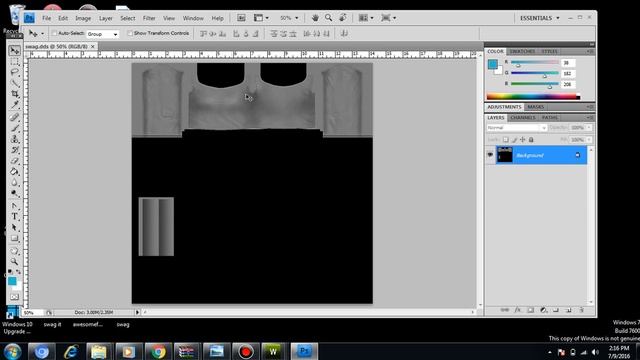Switch to the Swatches tab
Image resolution: width=640 pixels, height=360 pixels.
point(522,51)
